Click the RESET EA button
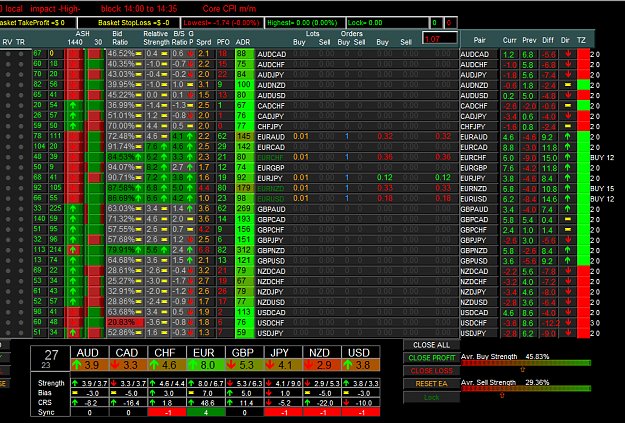The height and width of the screenshot is (423, 625). (431, 384)
